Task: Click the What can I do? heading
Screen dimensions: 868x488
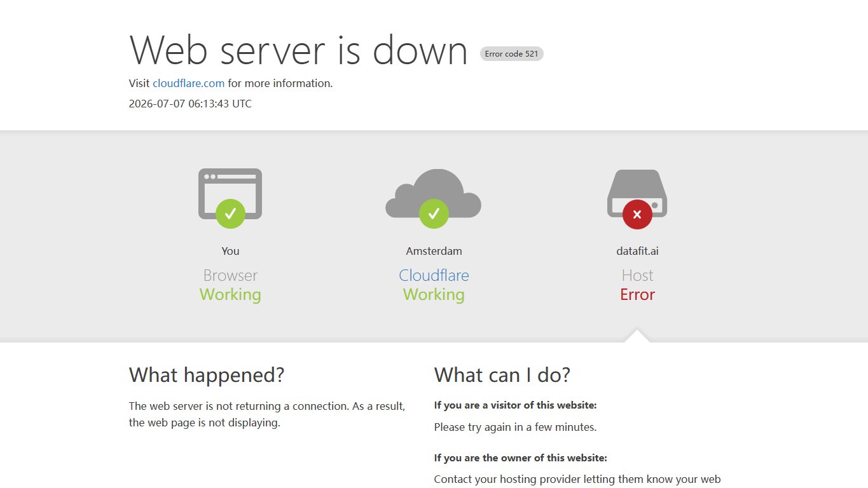Action: click(502, 375)
